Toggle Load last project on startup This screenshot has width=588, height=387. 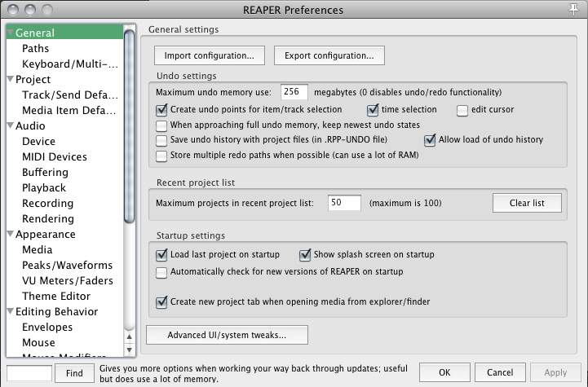161,255
